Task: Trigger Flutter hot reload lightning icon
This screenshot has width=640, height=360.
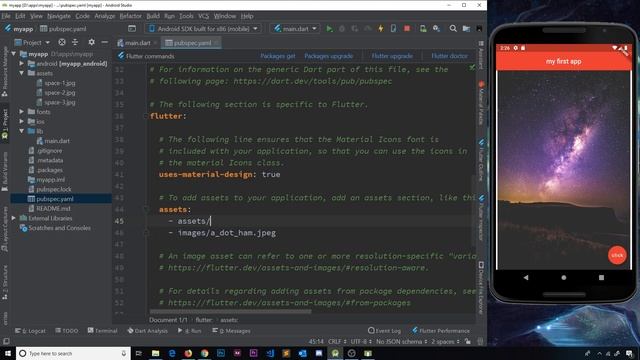Action: [380, 29]
